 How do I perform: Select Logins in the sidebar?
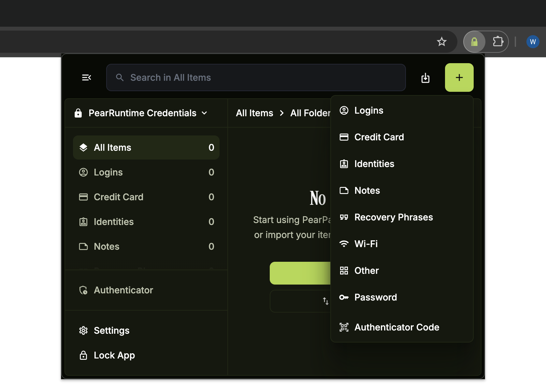pyautogui.click(x=146, y=172)
